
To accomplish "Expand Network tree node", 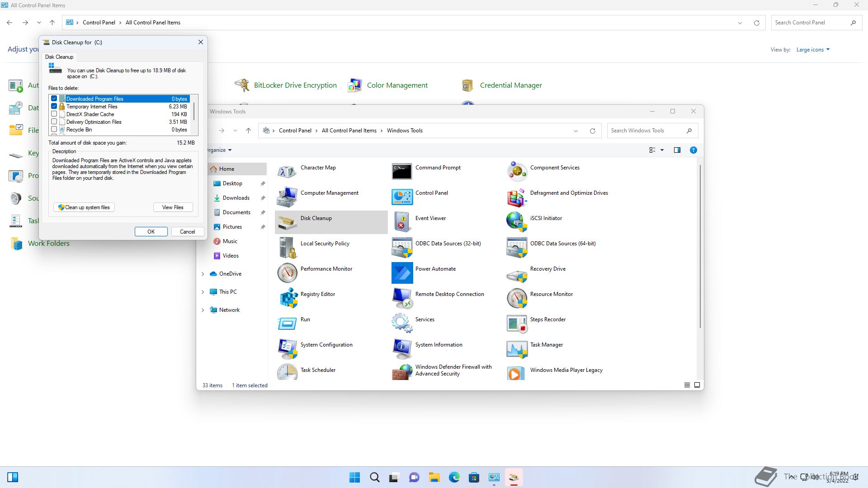I will point(203,310).
